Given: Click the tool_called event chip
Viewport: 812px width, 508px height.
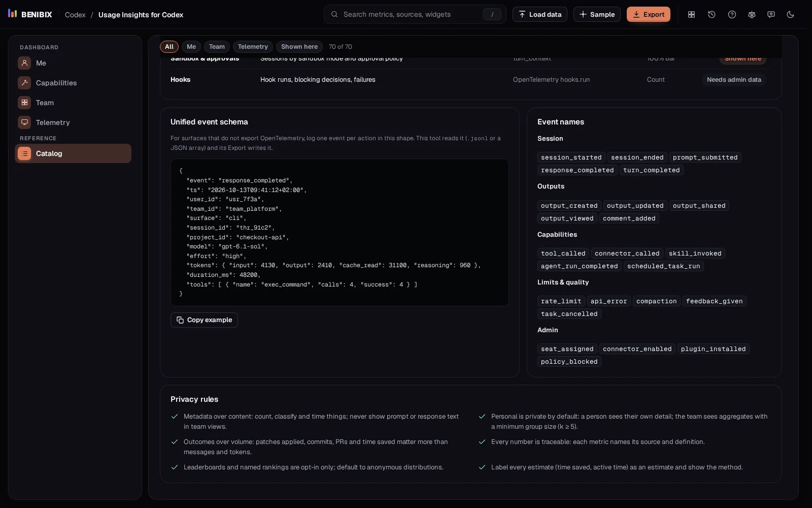Looking at the screenshot, I should [563, 253].
